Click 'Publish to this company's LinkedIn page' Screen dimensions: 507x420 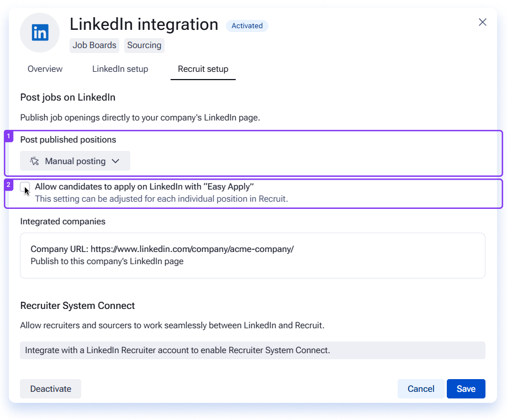click(107, 261)
